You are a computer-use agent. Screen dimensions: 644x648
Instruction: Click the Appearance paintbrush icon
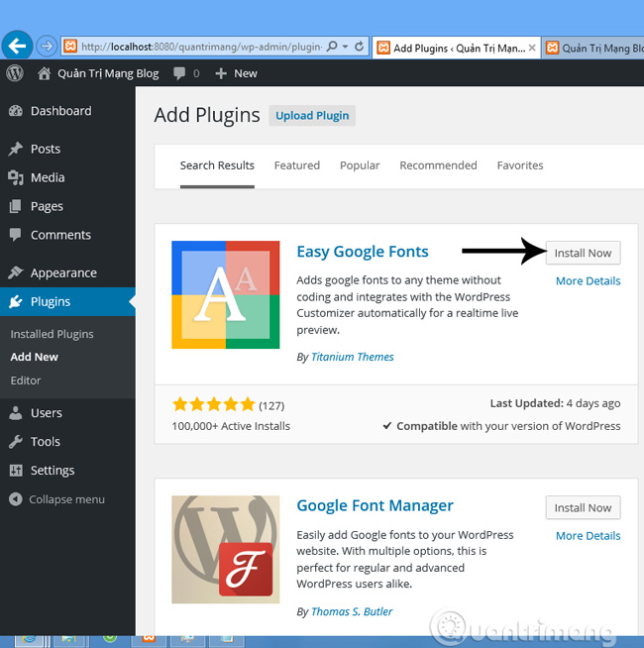[x=16, y=272]
